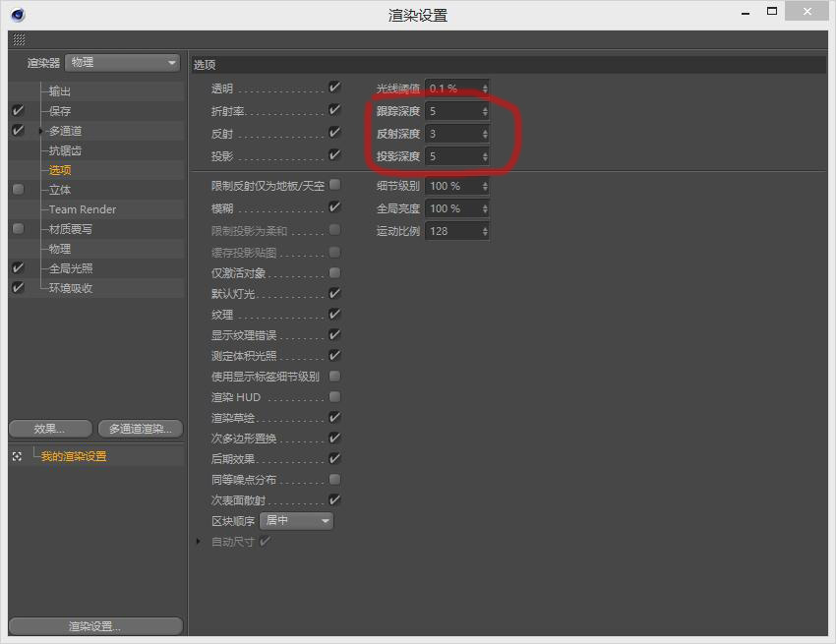Select the 物理 settings page in the list
Screen dimensions: 836x644
coord(60,249)
